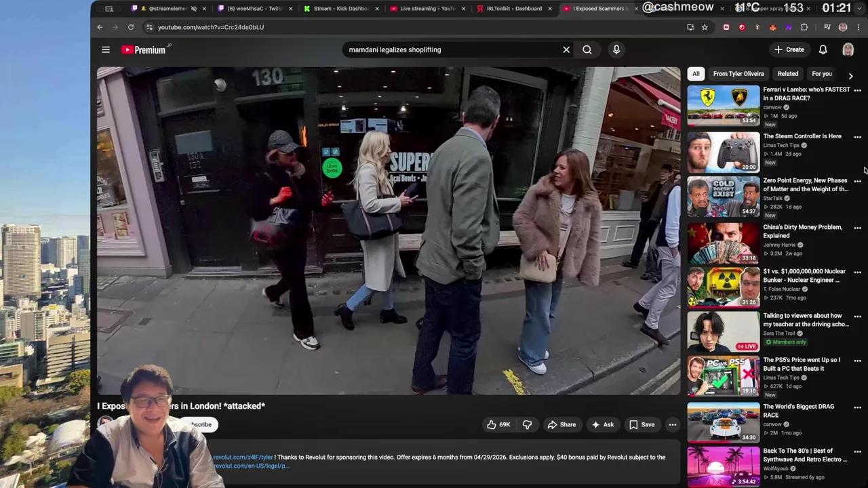Open revolut.com/z4lF/tyler description link
The image size is (868, 488).
click(243, 457)
